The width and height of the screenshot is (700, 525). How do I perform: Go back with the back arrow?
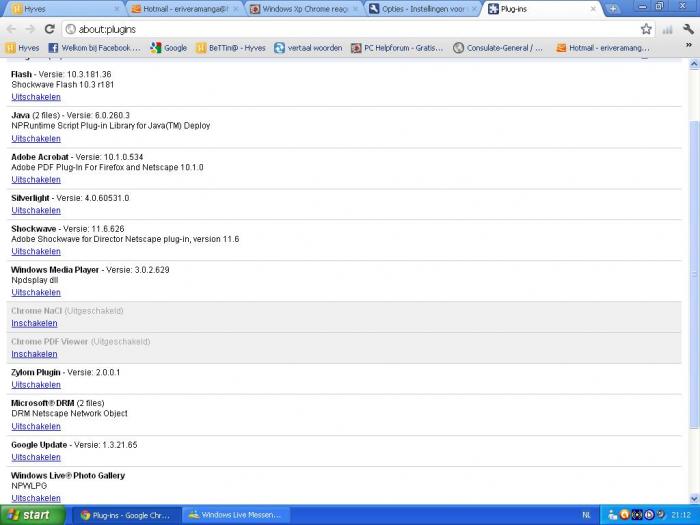tap(11, 29)
